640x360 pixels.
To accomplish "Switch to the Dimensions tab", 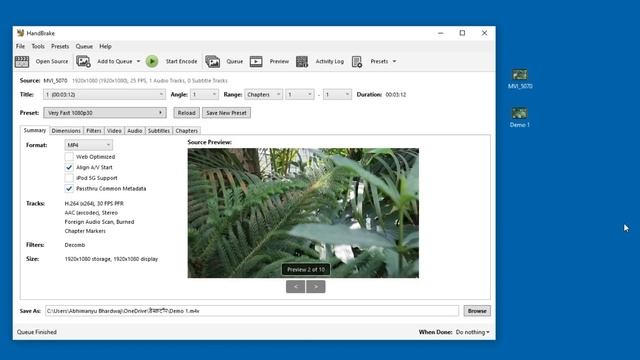I will [66, 131].
